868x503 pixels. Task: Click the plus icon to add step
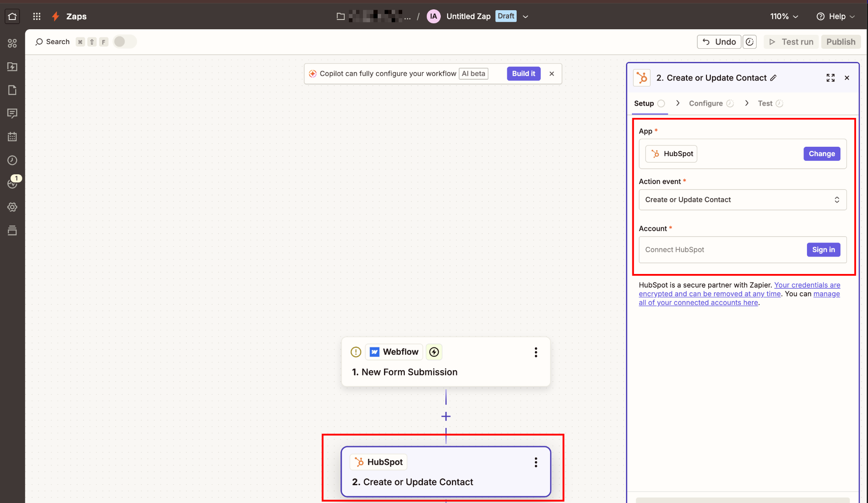click(x=446, y=416)
